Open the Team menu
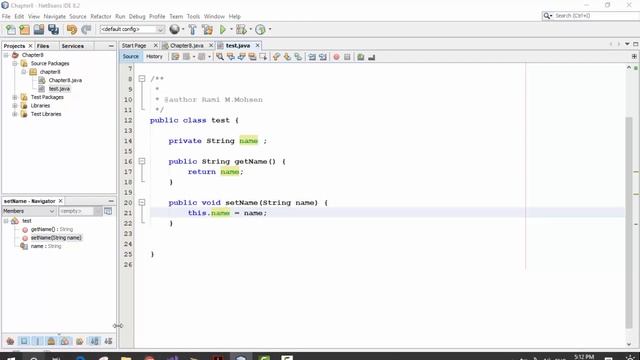640x360 pixels. [x=176, y=16]
